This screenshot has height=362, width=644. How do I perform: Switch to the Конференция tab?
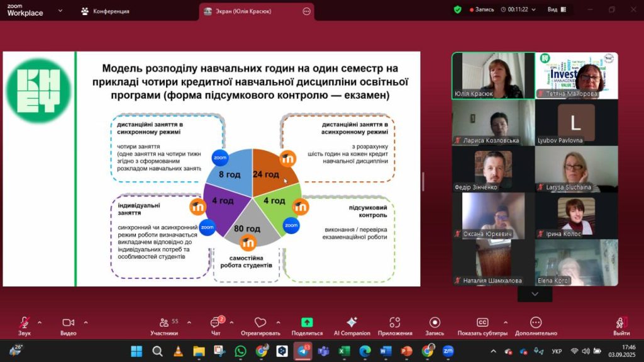(x=105, y=11)
